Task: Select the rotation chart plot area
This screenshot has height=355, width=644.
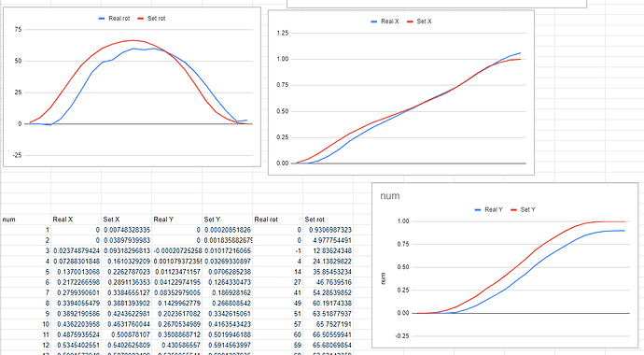Action: click(140, 92)
